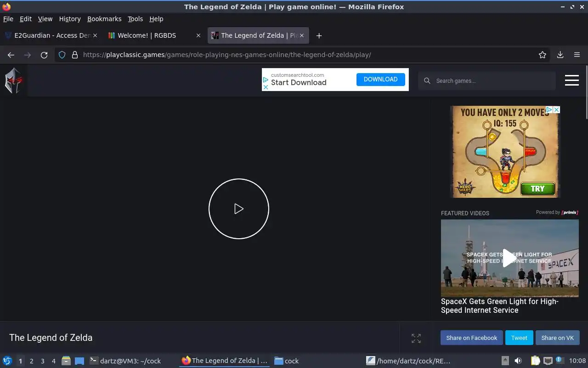Open the View menu
588x368 pixels.
click(x=45, y=19)
